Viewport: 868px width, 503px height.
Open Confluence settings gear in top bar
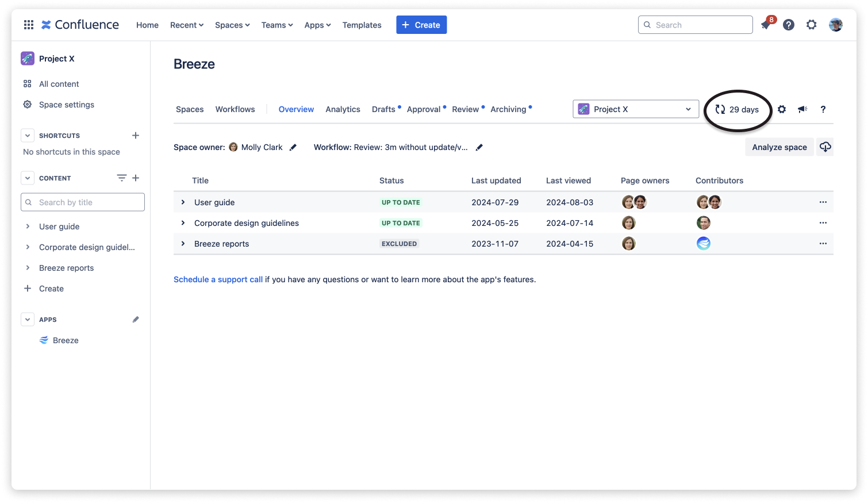tap(812, 25)
